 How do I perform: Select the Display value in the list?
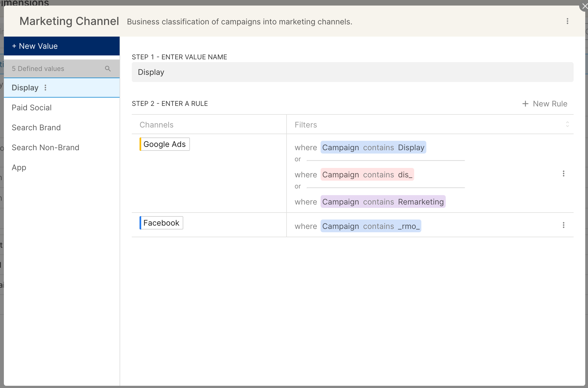point(62,88)
